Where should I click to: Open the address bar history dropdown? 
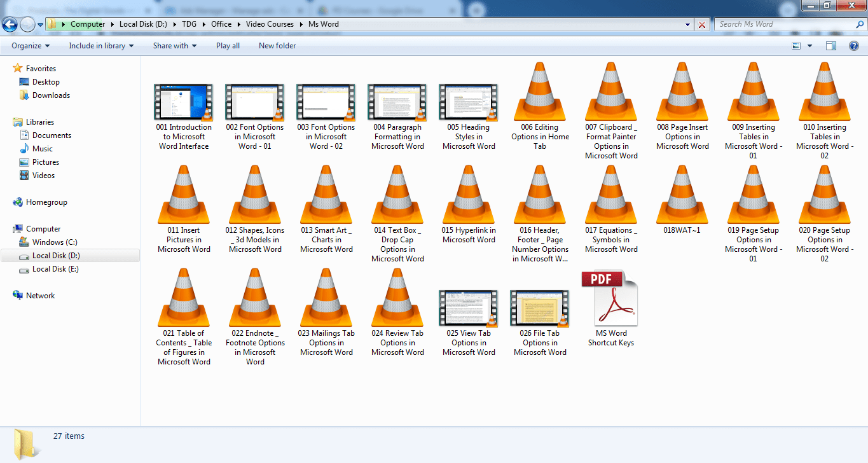688,25
